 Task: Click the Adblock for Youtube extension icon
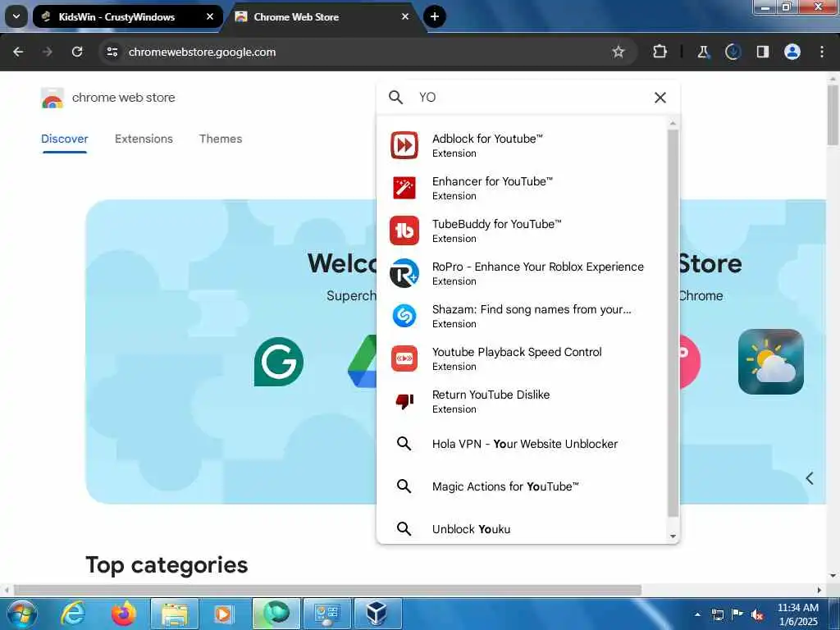[x=404, y=145]
